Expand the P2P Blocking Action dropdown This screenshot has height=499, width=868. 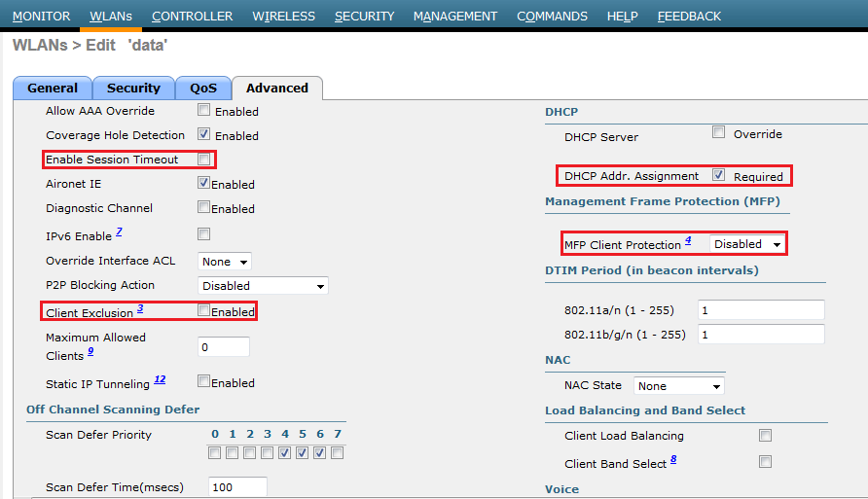[x=263, y=286]
